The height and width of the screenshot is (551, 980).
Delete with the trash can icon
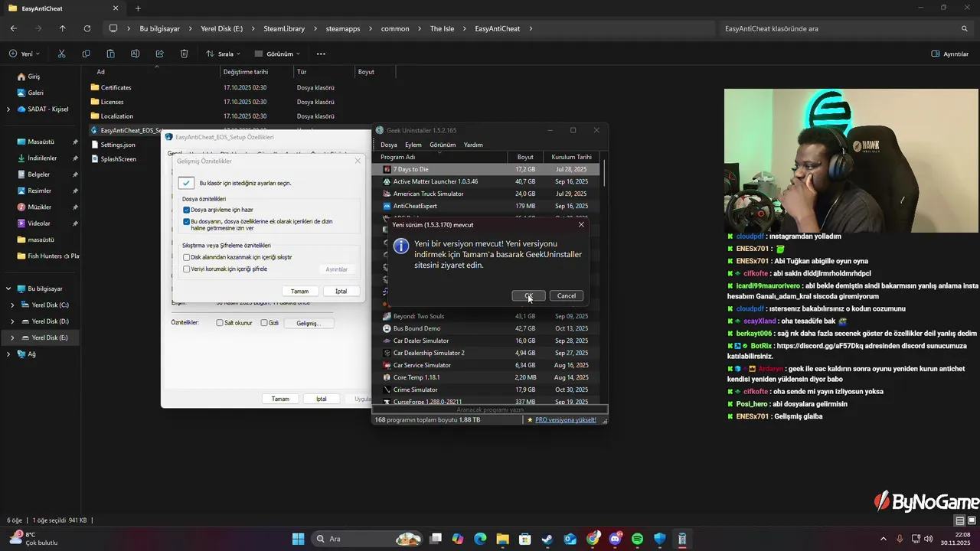184,54
